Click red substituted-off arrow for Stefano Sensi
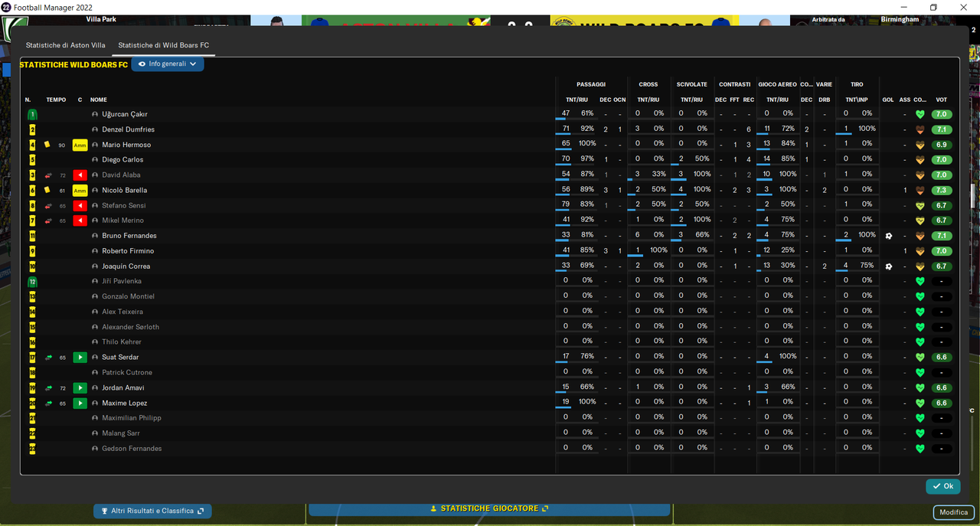 point(80,205)
